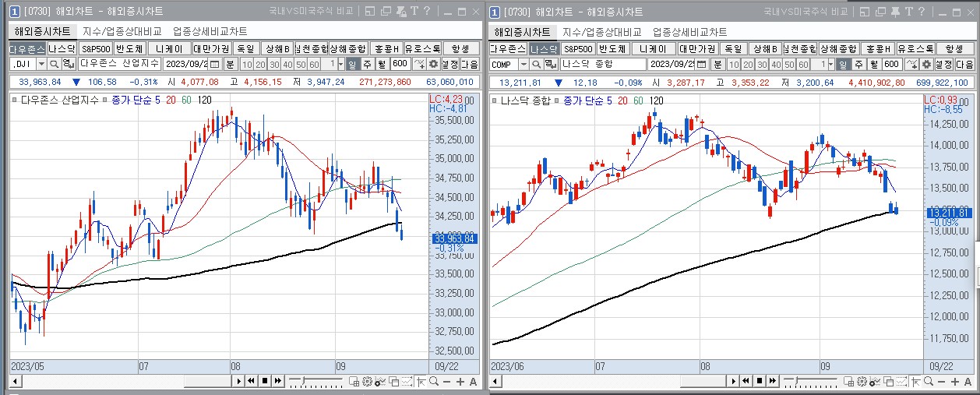Click symbol list icon next to left search
The height and width of the screenshot is (395, 980).
click(68, 64)
